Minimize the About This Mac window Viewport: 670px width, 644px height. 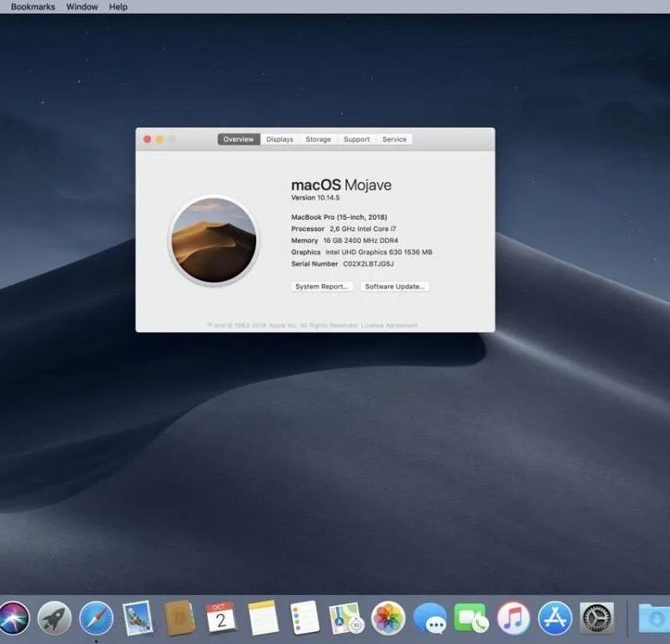point(160,139)
